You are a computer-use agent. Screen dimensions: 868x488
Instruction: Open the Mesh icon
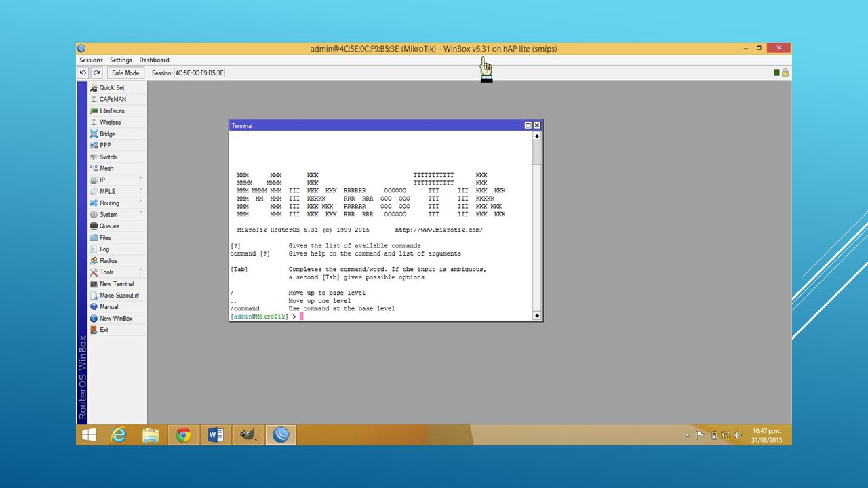click(x=94, y=169)
